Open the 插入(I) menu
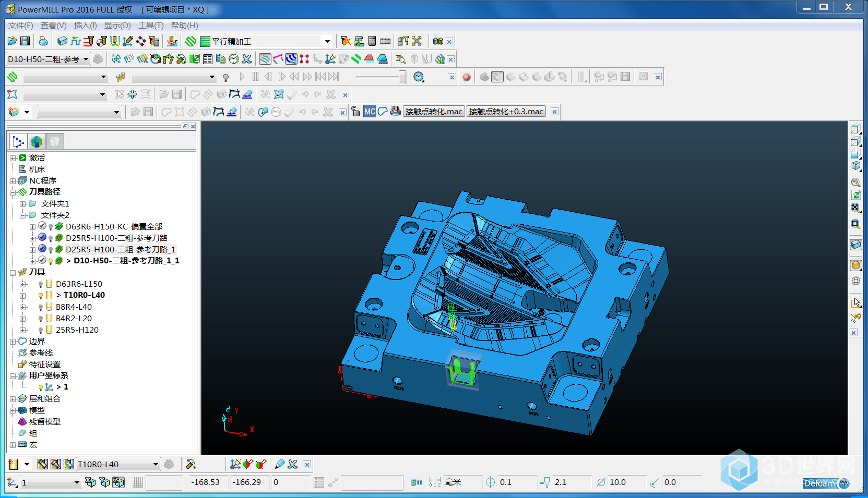This screenshot has width=868, height=498. (x=86, y=25)
